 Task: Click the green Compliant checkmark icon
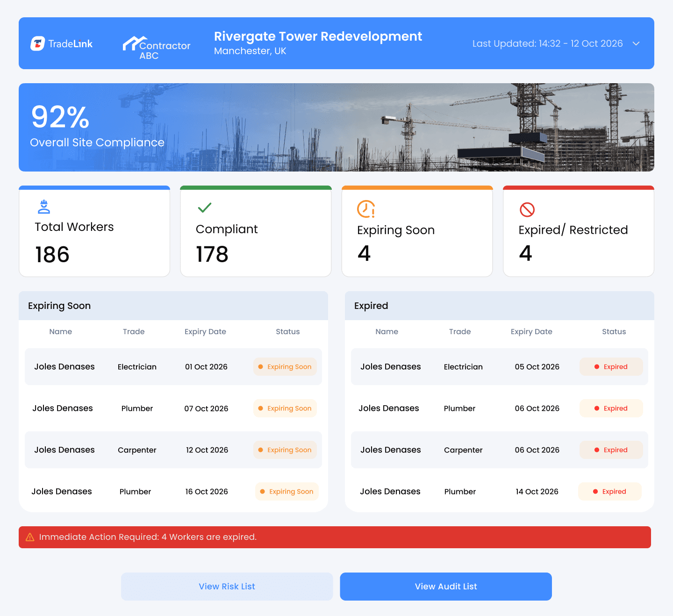(205, 208)
